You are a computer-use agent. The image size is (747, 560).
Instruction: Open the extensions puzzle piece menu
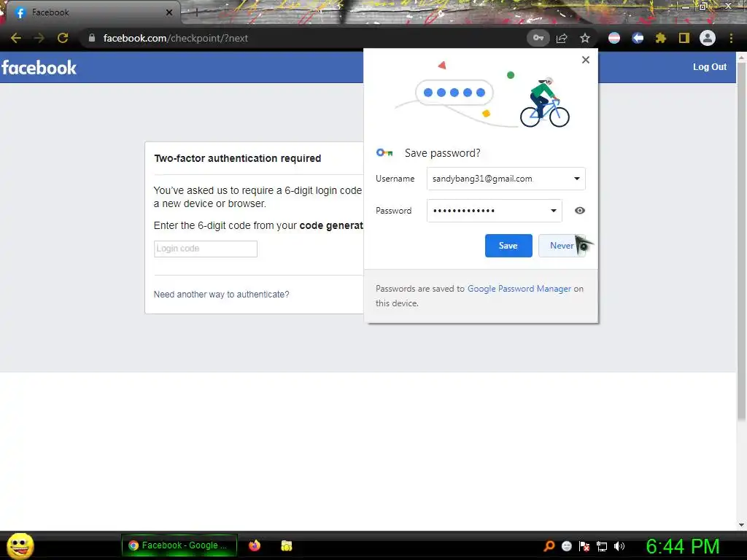(x=661, y=38)
